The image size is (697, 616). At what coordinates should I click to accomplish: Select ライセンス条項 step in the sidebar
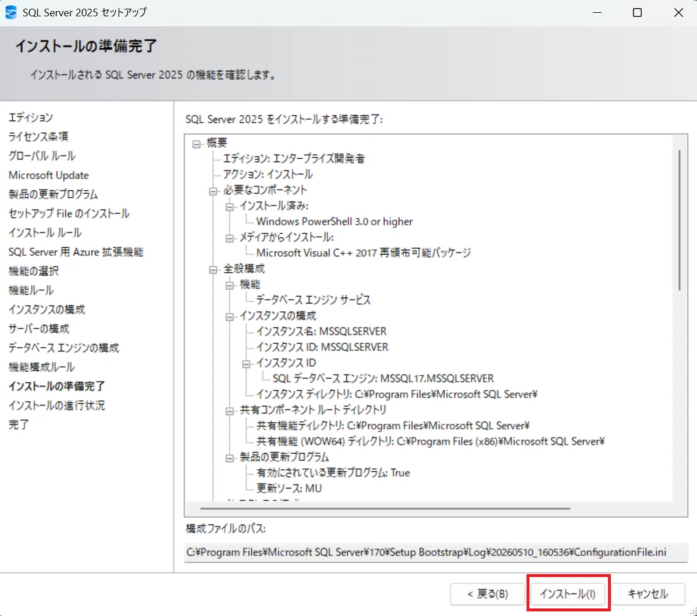tap(38, 137)
